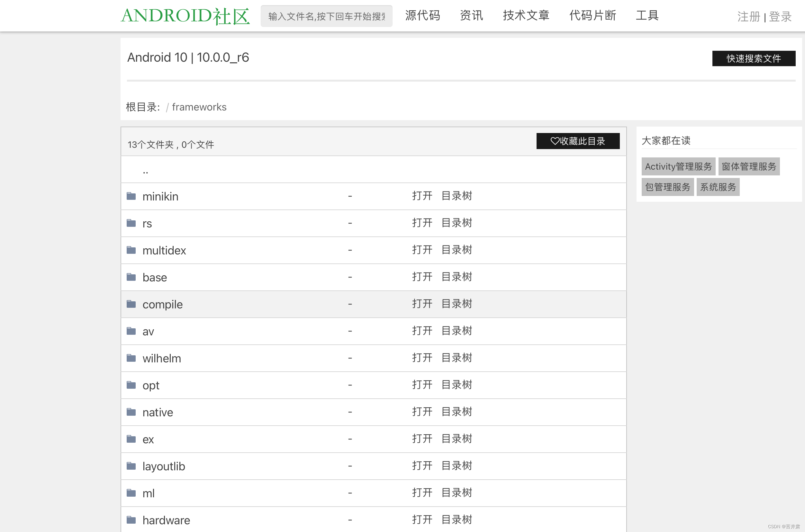Click the minikin folder icon
The image size is (805, 532).
click(x=131, y=196)
